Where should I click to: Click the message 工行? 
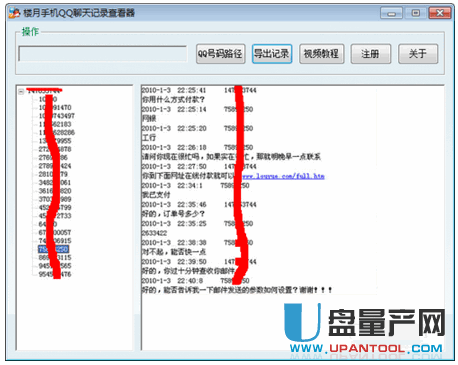(x=149, y=138)
